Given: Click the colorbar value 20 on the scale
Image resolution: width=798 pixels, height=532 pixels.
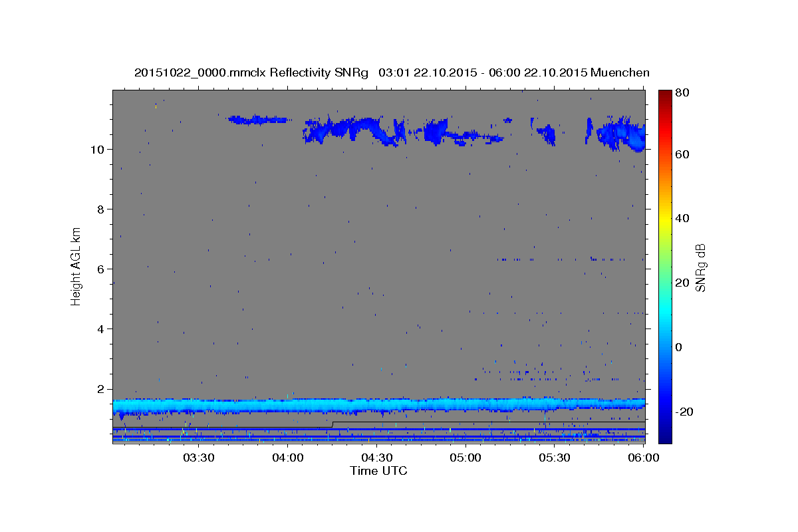Looking at the screenshot, I should (x=683, y=283).
